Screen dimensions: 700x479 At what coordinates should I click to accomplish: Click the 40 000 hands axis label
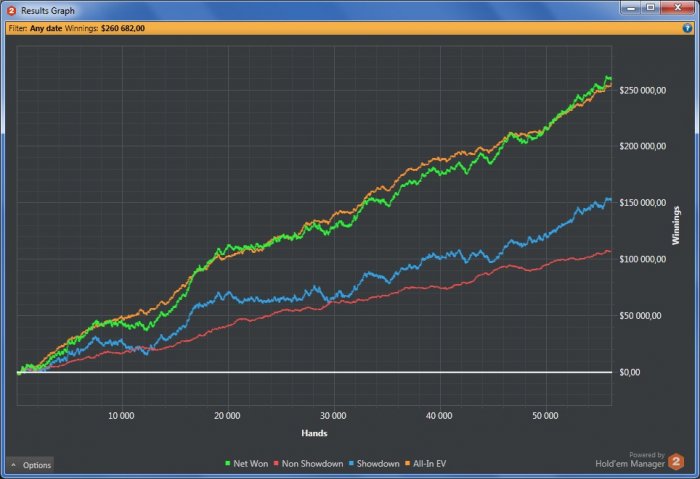[x=439, y=416]
